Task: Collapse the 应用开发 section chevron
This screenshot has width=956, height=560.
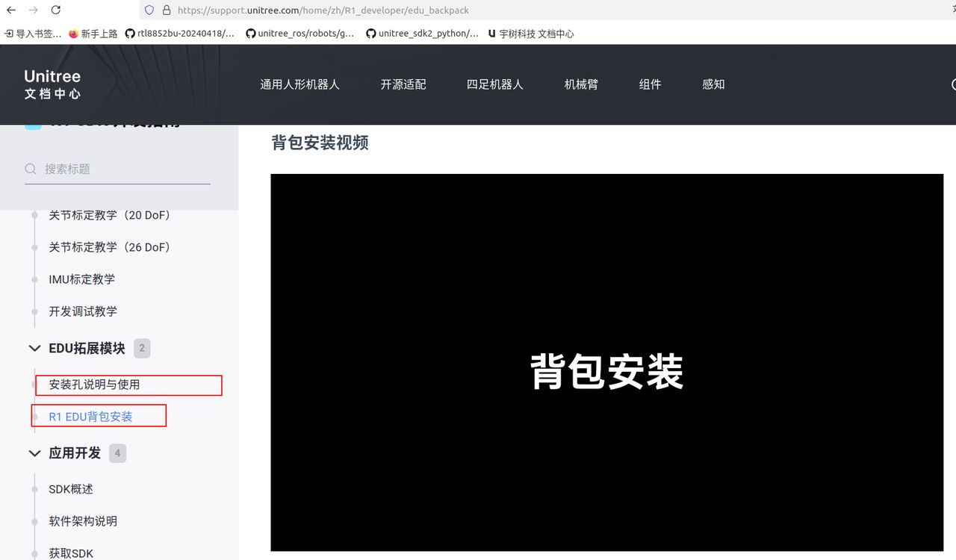Action: click(34, 453)
